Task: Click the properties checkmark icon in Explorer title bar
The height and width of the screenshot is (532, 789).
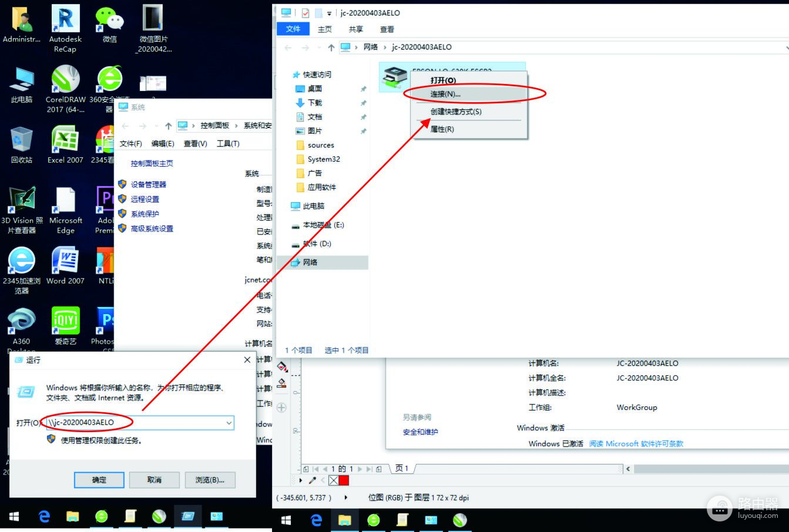Action: [305, 13]
